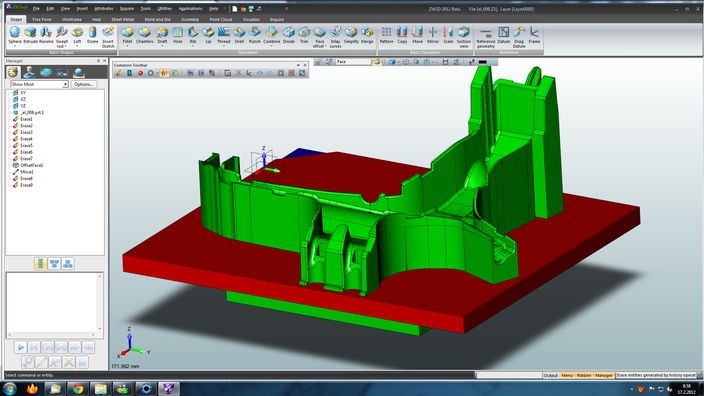704x396 pixels.
Task: Open the Mold and Die tab
Action: (157, 19)
